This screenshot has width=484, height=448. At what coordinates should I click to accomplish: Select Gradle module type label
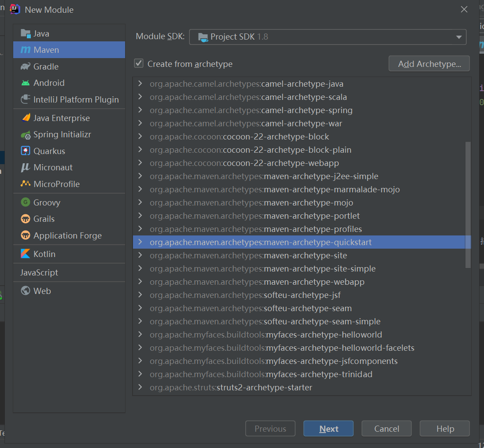pos(46,66)
